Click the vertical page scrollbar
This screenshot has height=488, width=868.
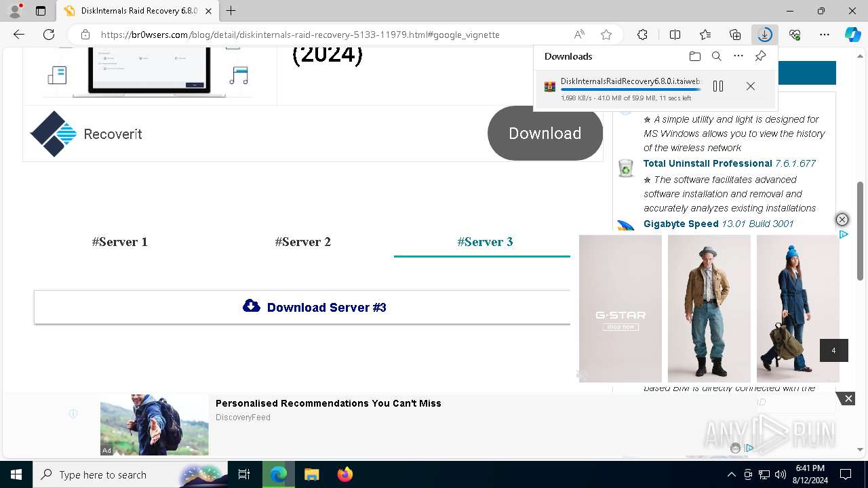coord(861,230)
